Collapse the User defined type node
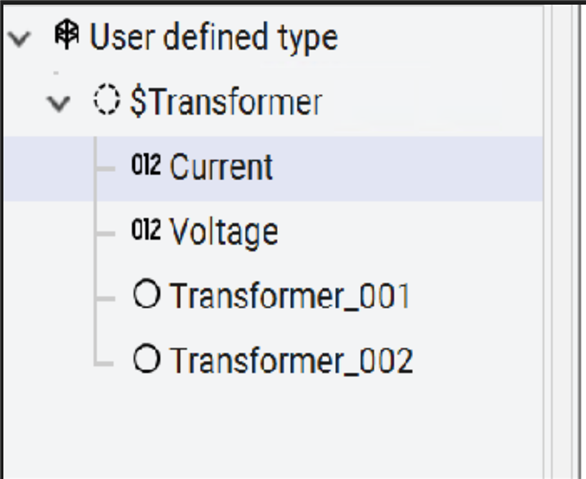 coord(19,38)
